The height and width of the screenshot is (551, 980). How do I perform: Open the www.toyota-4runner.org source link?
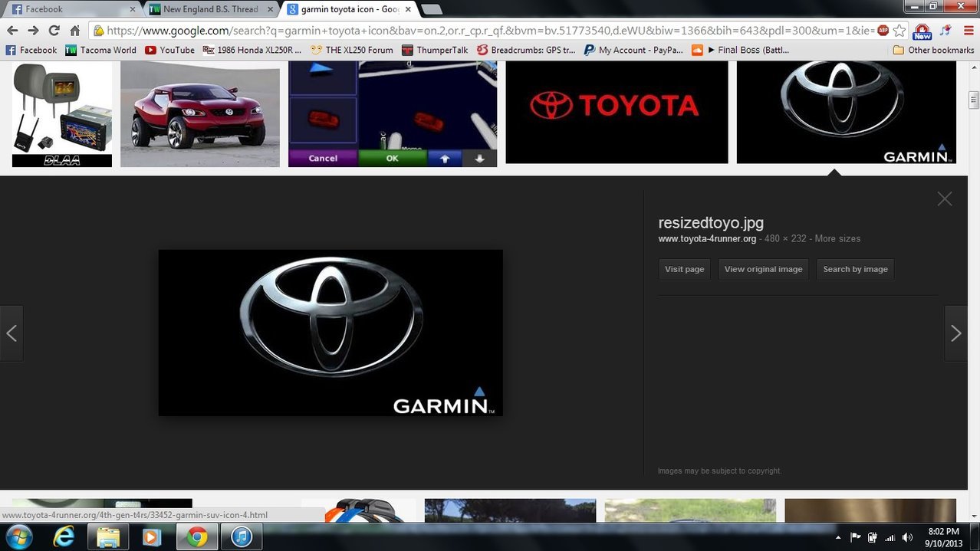[x=707, y=238]
